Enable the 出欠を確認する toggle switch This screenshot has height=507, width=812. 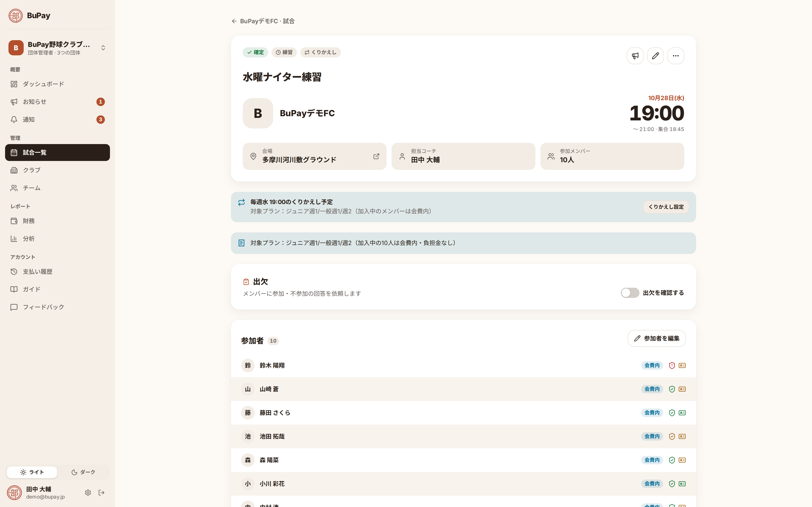pos(630,293)
